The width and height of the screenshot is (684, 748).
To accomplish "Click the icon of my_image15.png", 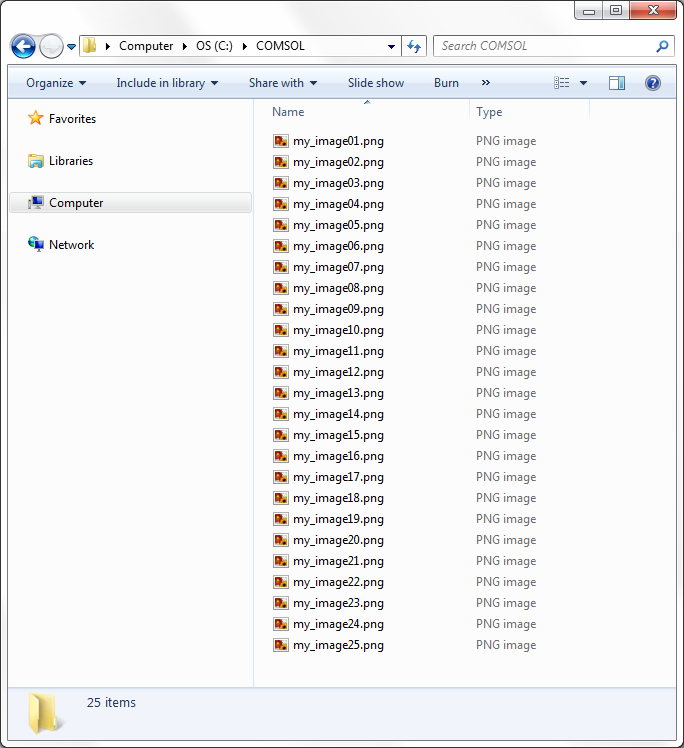I will pyautogui.click(x=281, y=435).
